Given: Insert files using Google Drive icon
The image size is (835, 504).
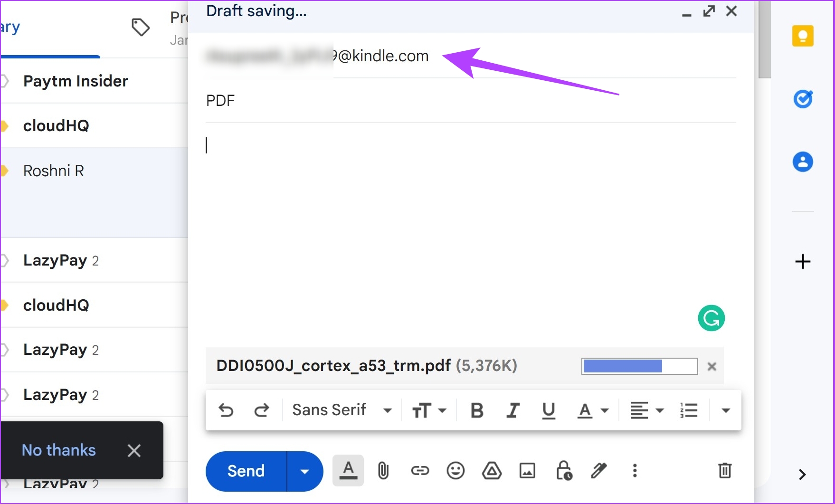Looking at the screenshot, I should coord(492,471).
